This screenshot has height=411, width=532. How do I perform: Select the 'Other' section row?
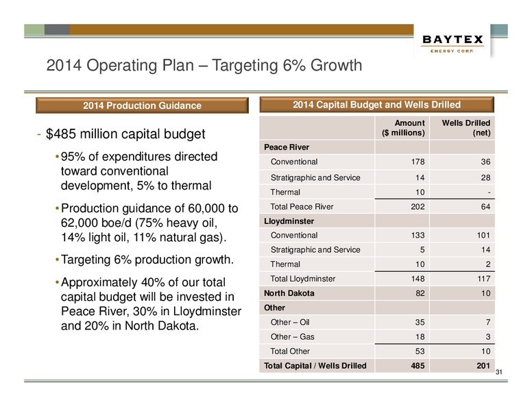(x=376, y=308)
